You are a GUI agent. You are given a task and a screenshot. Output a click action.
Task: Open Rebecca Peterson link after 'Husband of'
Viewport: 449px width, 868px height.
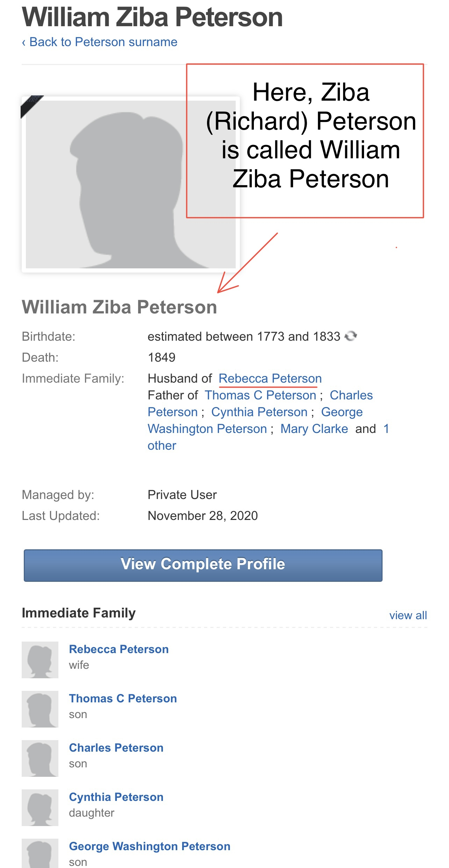pos(270,378)
